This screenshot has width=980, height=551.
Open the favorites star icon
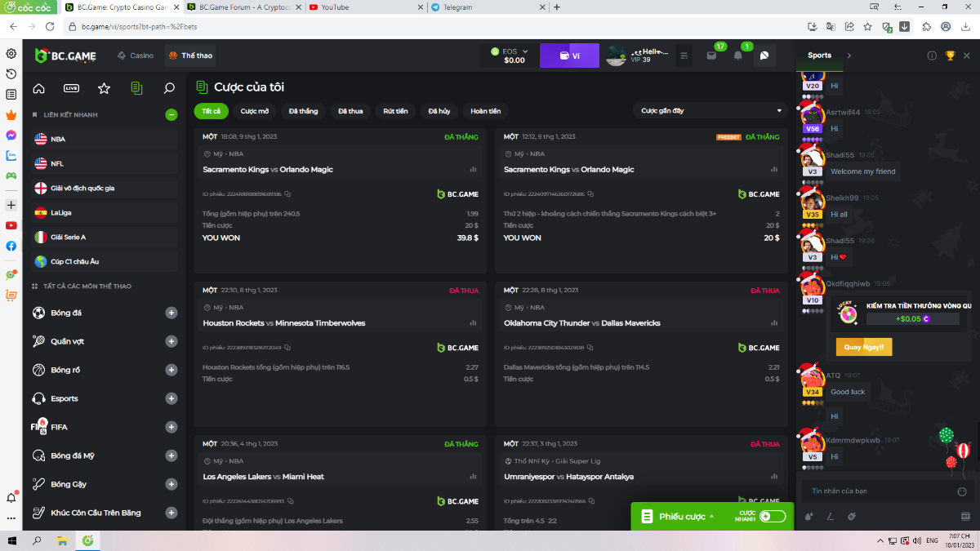104,88
